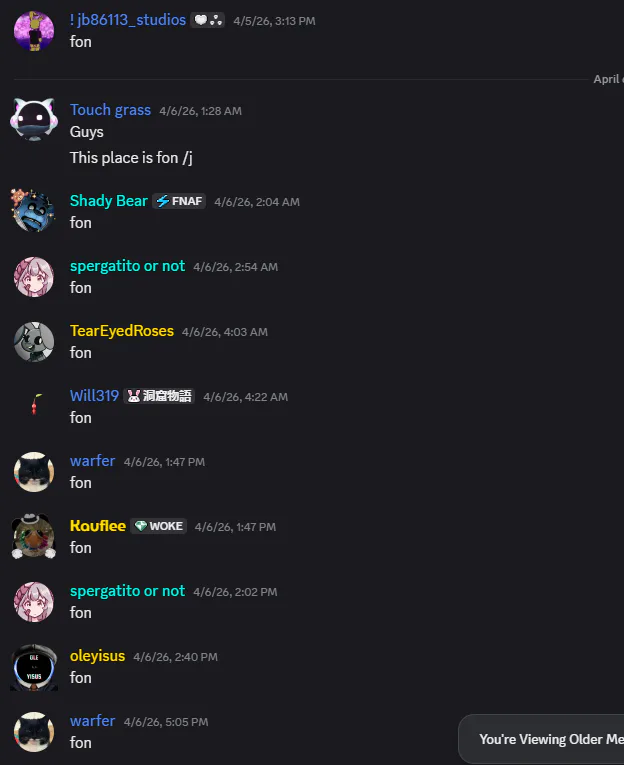Click the Touch grass user avatar
Image resolution: width=624 pixels, height=765 pixels.
click(x=34, y=120)
